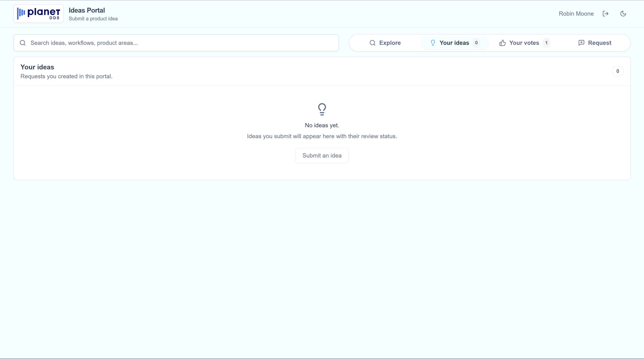
Task: Click the sign out arrow icon
Action: 605,14
